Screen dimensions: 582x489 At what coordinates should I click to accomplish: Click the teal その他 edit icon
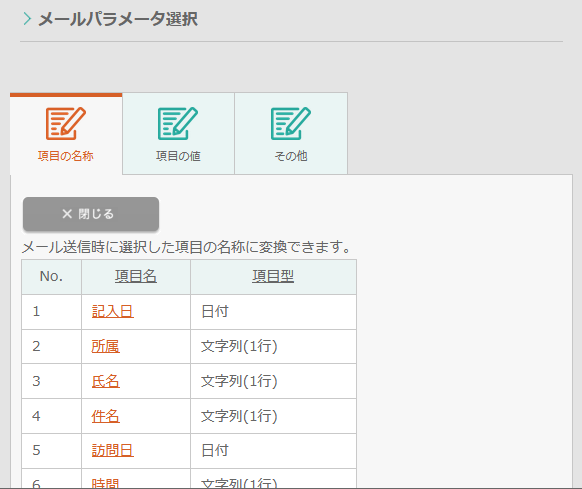click(291, 124)
